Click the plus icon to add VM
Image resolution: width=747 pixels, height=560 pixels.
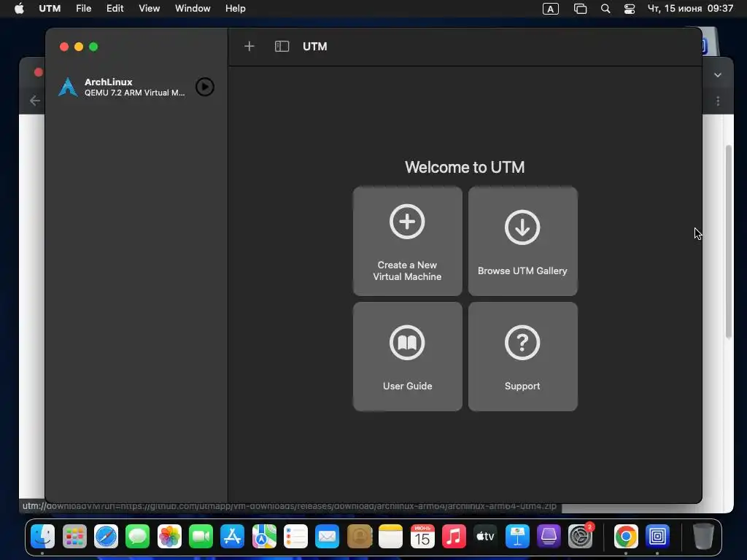(249, 46)
